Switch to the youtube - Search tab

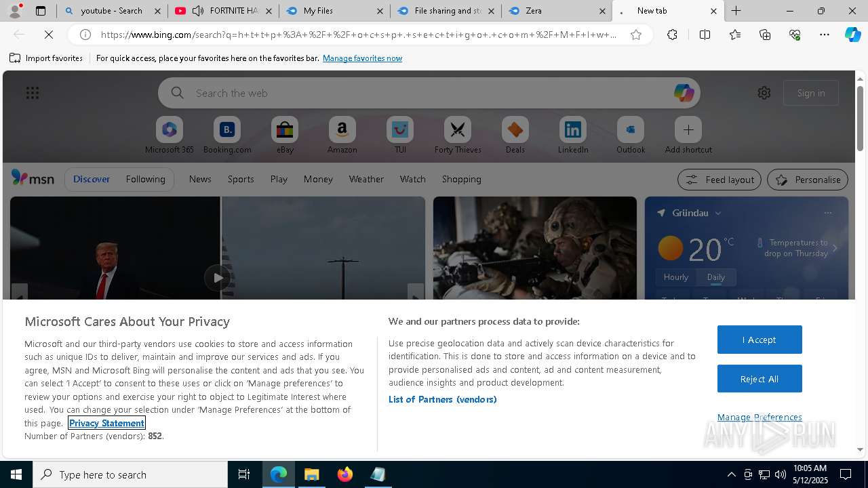pyautogui.click(x=111, y=11)
